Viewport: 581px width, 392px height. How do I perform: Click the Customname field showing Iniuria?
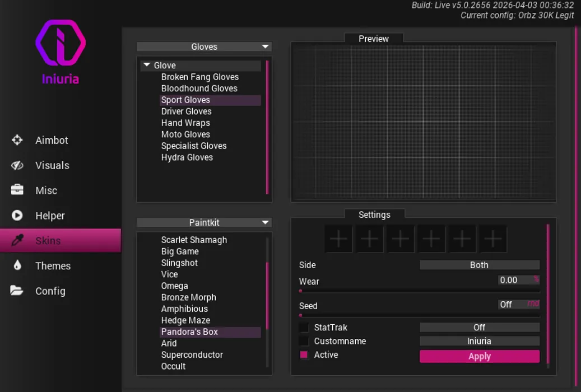(479, 341)
